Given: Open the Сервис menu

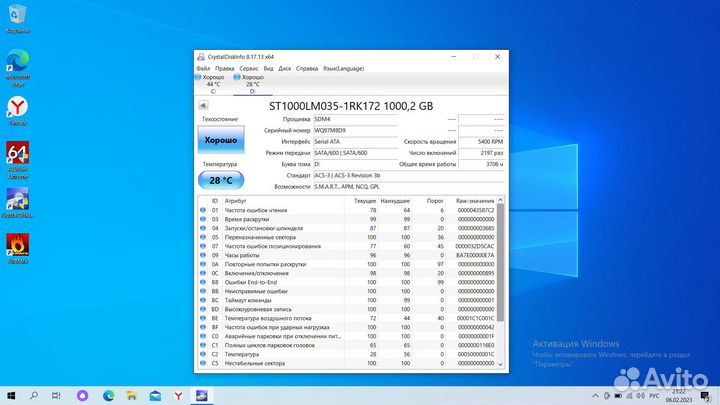Looking at the screenshot, I should [x=248, y=68].
